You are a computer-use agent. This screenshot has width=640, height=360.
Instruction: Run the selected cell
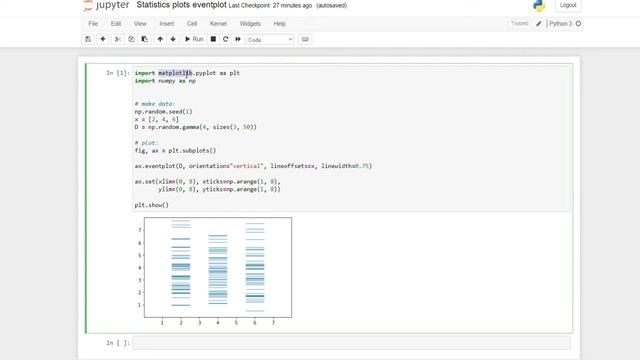(194, 39)
